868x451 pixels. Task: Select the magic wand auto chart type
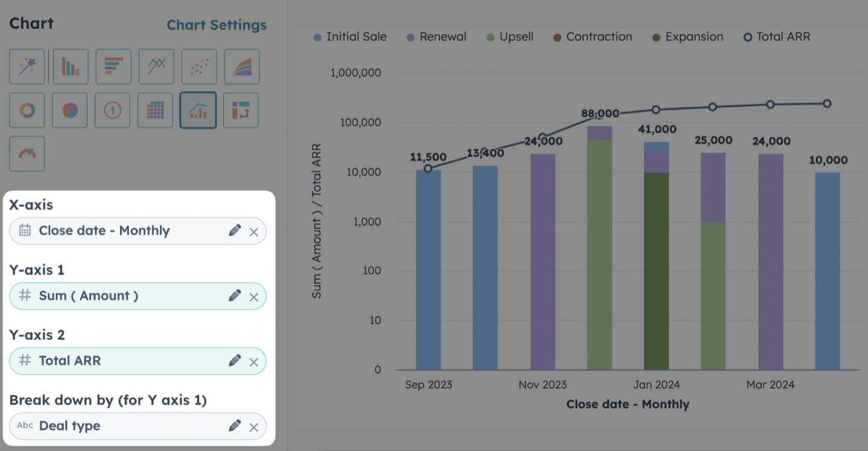click(x=27, y=67)
